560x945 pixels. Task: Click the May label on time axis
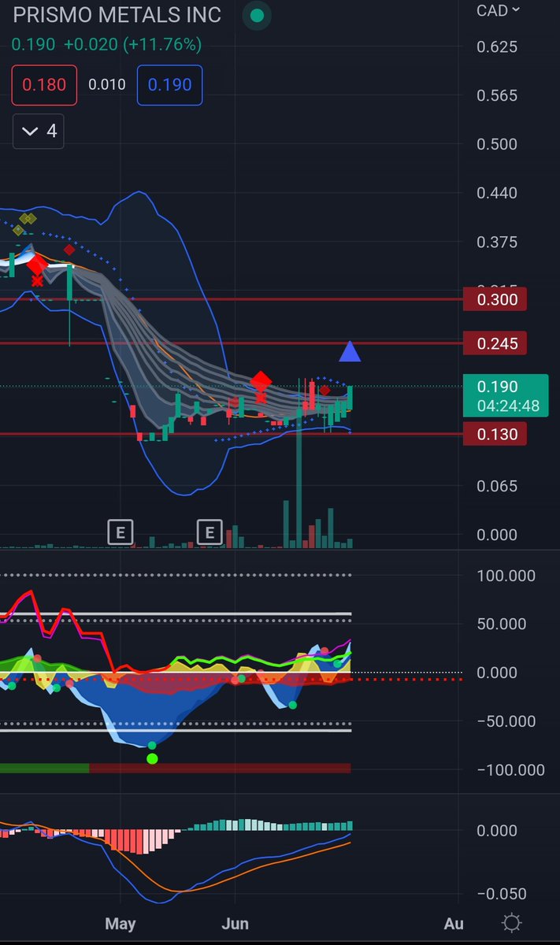point(121,923)
